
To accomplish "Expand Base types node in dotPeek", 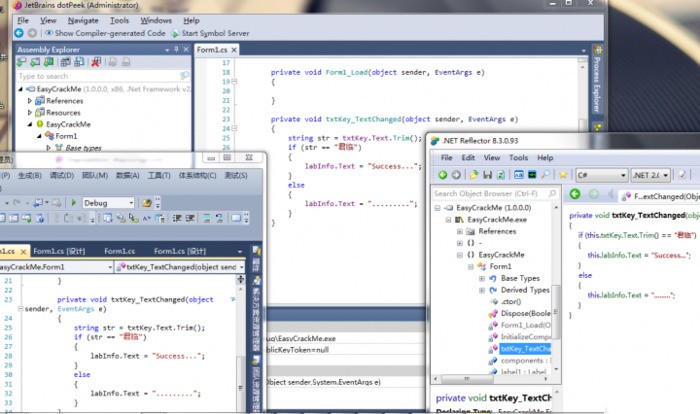I will (48, 148).
